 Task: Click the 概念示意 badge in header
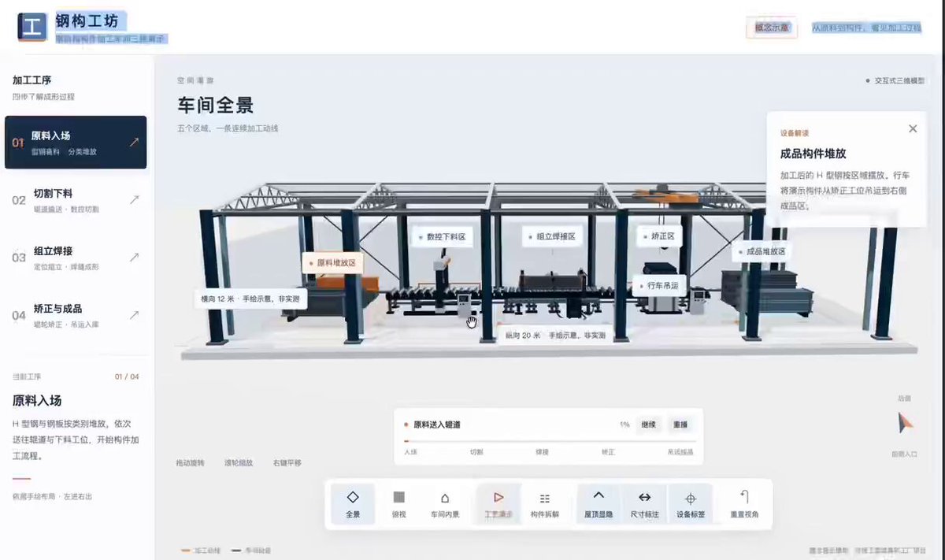[772, 28]
